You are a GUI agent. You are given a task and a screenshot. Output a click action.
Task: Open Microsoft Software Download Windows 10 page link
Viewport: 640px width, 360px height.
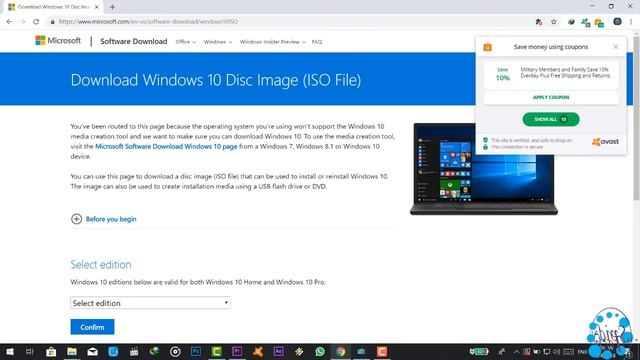[x=166, y=146]
